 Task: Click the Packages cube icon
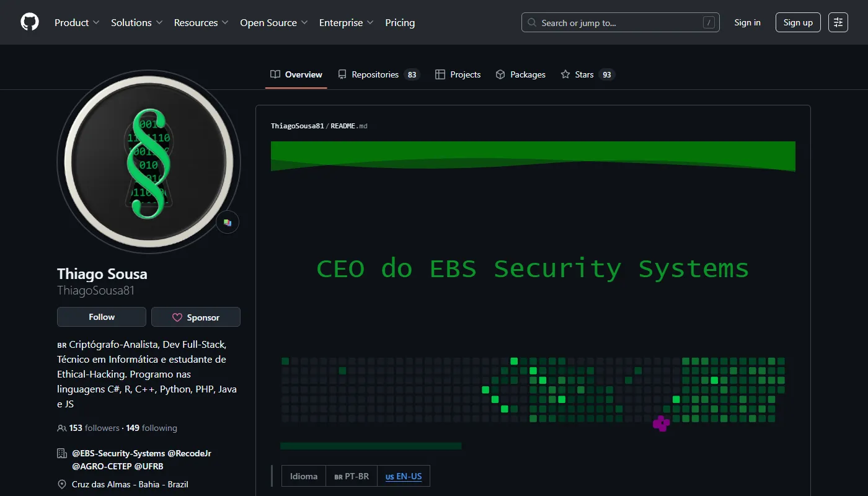click(x=500, y=74)
